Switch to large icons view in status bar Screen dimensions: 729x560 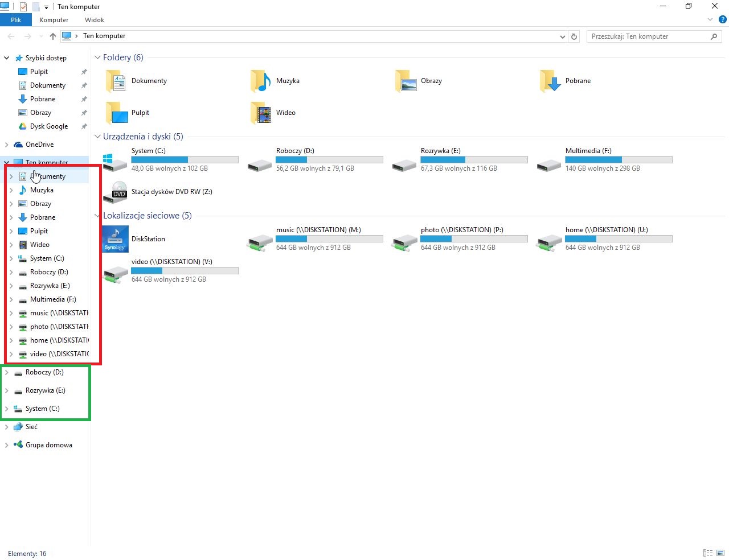tap(720, 553)
